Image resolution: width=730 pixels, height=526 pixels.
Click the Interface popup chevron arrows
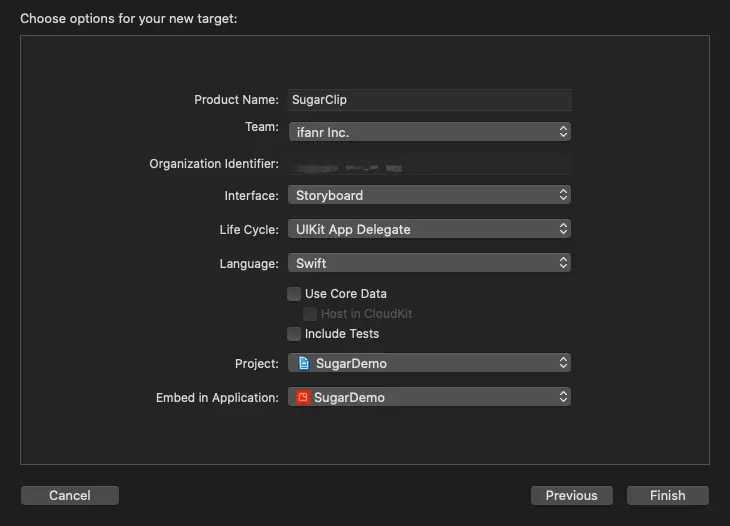563,195
